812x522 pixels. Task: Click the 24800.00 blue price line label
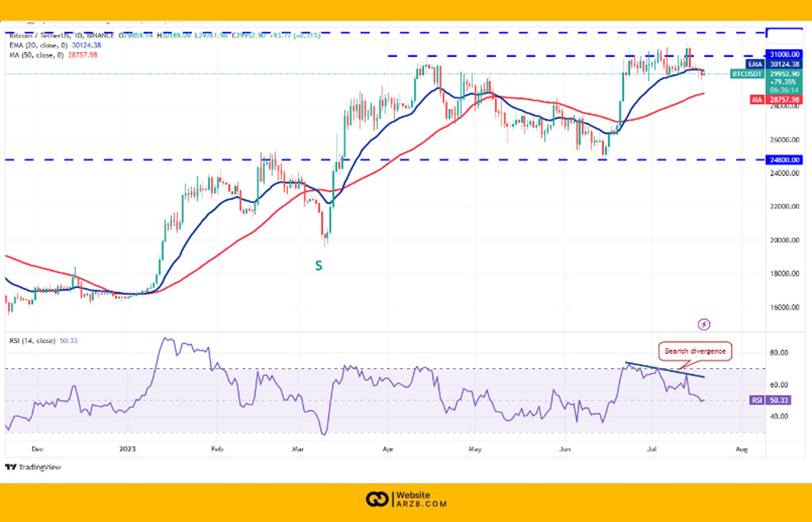(784, 160)
